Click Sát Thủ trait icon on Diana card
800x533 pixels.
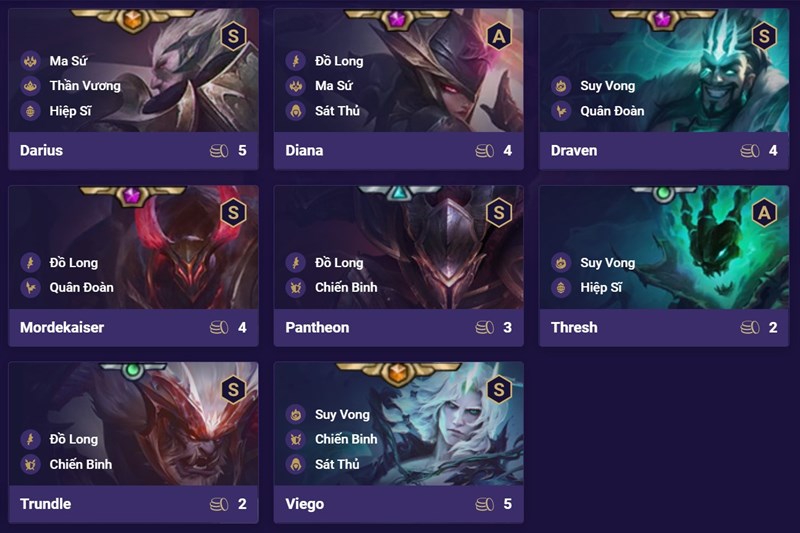click(x=296, y=111)
